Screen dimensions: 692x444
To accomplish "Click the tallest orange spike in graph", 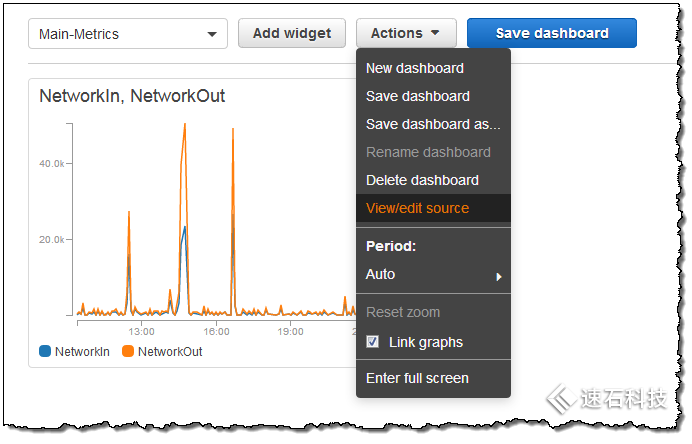I will click(185, 128).
